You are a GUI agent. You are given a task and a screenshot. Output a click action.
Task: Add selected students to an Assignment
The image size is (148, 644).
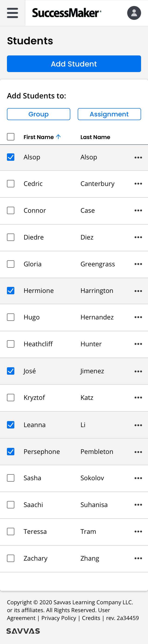pyautogui.click(x=109, y=114)
